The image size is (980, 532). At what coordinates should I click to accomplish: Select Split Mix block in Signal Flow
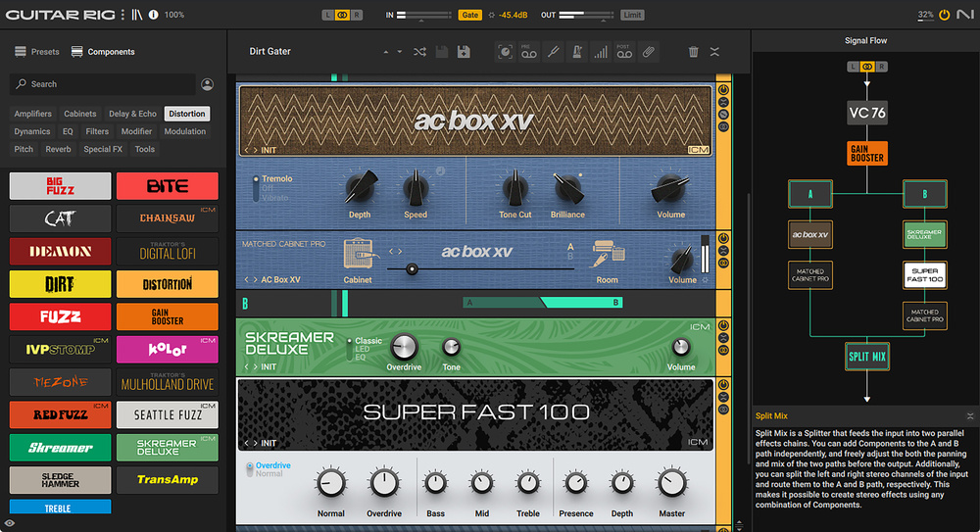(867, 357)
